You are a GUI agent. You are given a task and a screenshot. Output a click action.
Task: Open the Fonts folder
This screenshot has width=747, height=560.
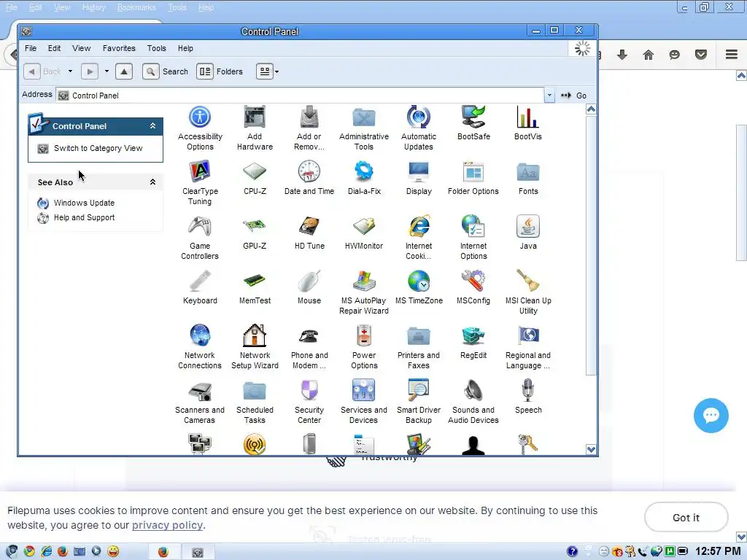pyautogui.click(x=528, y=178)
